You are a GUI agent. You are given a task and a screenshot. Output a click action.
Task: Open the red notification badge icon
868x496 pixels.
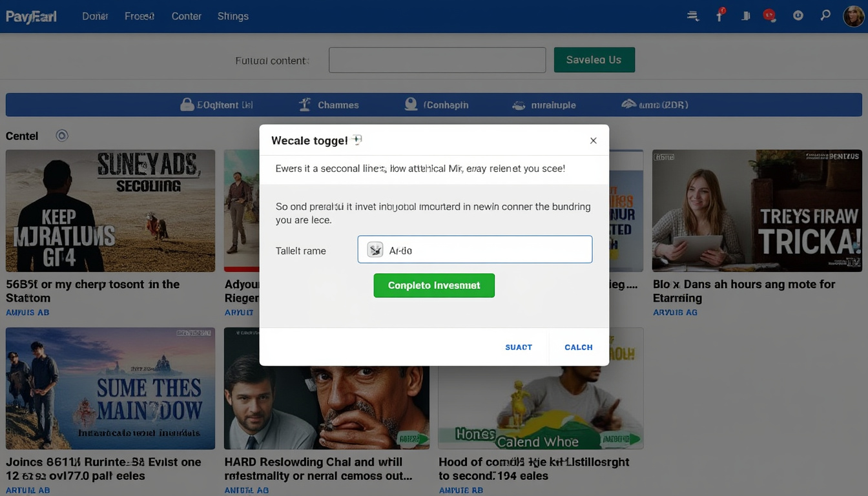[769, 15]
